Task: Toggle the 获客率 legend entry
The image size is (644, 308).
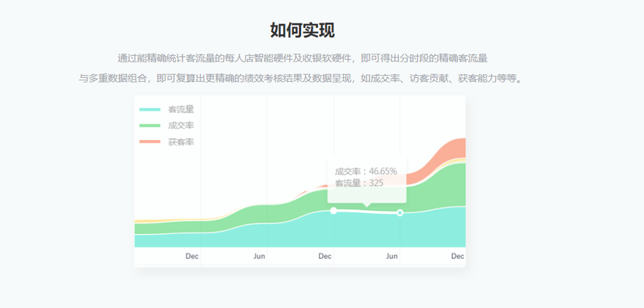Action: 166,142
